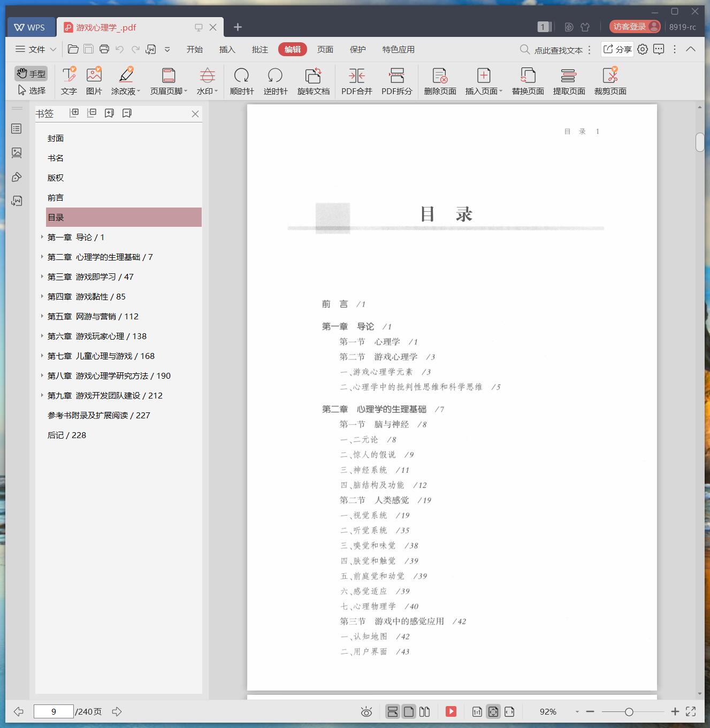Screen dimensions: 710x728
Task: Click the rotate document tool (旋转文档)
Action: [x=314, y=81]
